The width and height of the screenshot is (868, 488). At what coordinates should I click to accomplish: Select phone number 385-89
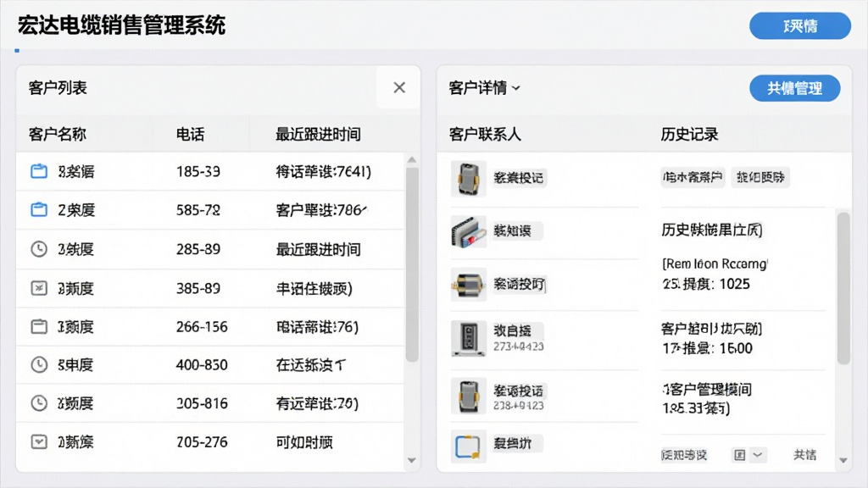point(198,288)
